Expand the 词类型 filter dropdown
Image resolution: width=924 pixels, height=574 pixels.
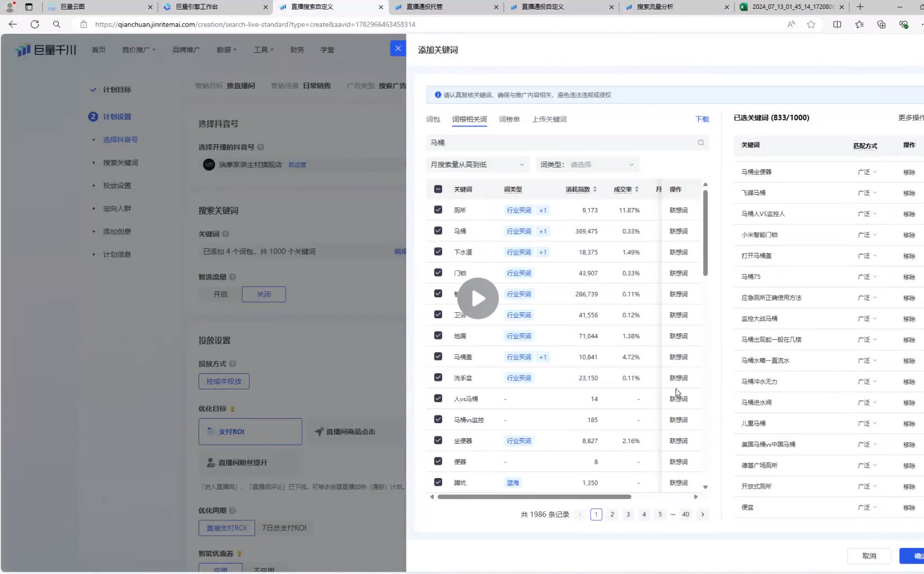[602, 165]
